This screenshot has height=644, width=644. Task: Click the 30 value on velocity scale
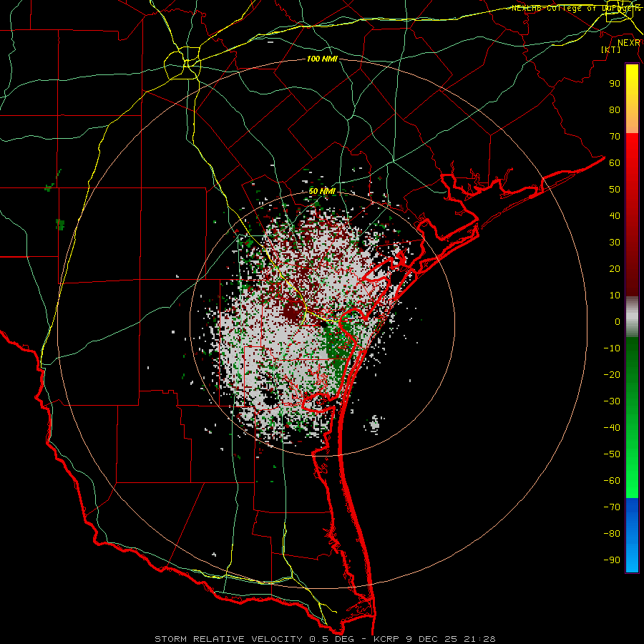[x=615, y=243]
